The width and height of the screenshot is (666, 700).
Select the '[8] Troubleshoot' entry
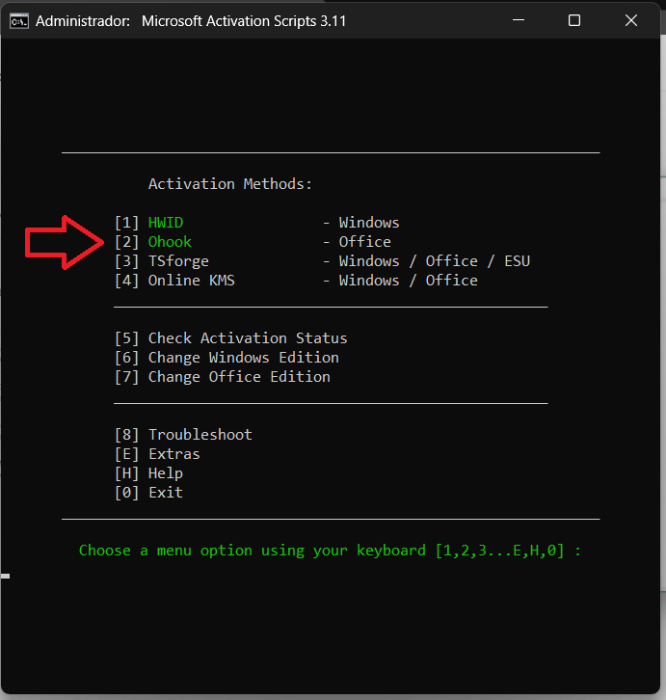(x=183, y=435)
